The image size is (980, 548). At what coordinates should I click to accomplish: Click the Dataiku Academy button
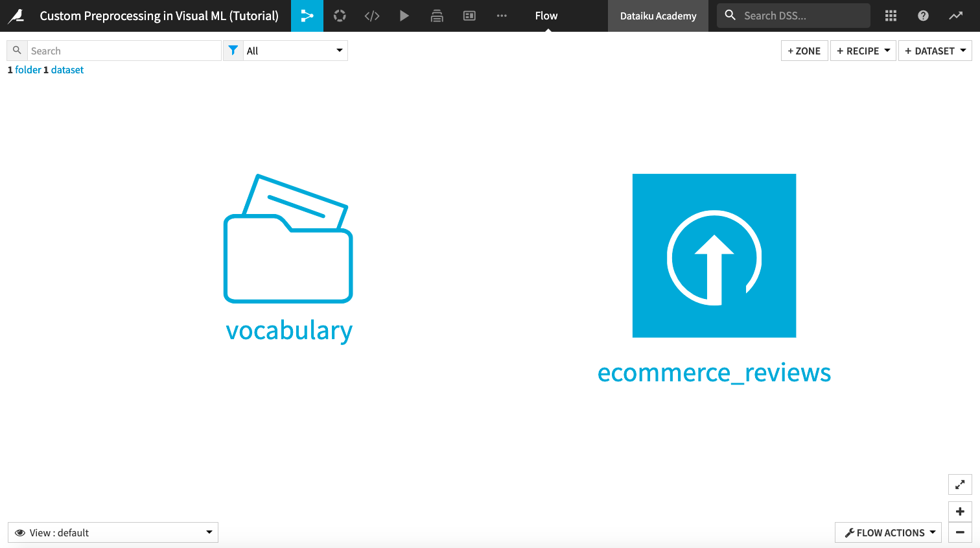click(658, 16)
